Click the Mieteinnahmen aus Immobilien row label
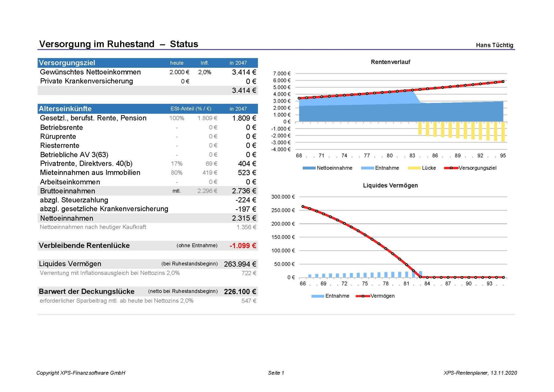The height and width of the screenshot is (392, 554). [90, 173]
